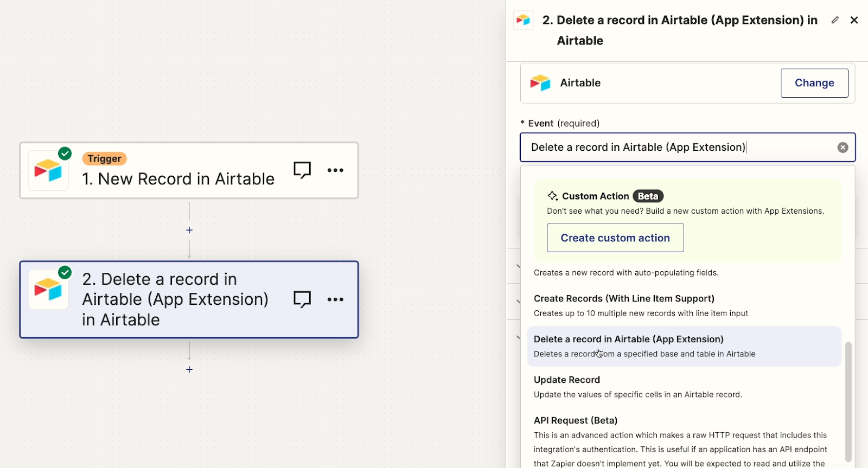Screen dimensions: 868x468
Task: Click the Trigger badge on step 1
Action: [x=105, y=159]
